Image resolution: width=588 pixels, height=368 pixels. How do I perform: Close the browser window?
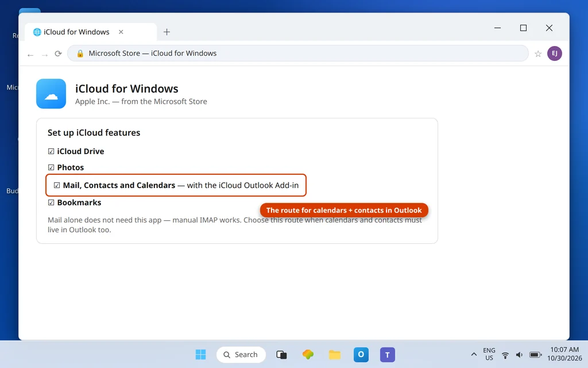(x=549, y=28)
